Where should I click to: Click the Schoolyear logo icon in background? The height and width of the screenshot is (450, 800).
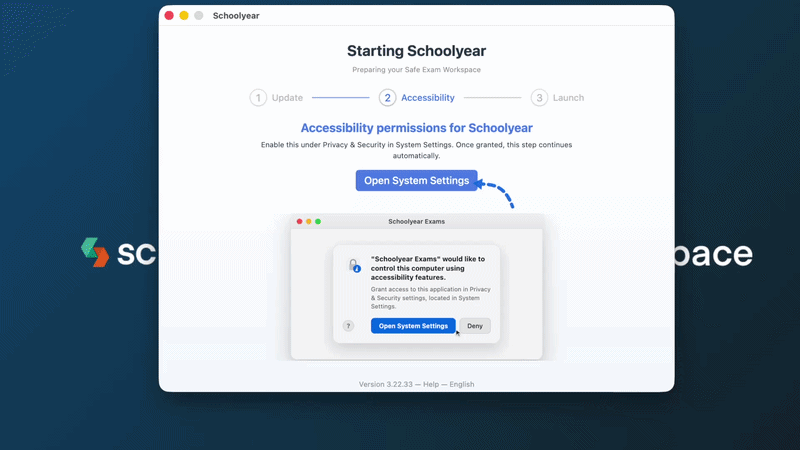pyautogui.click(x=95, y=252)
